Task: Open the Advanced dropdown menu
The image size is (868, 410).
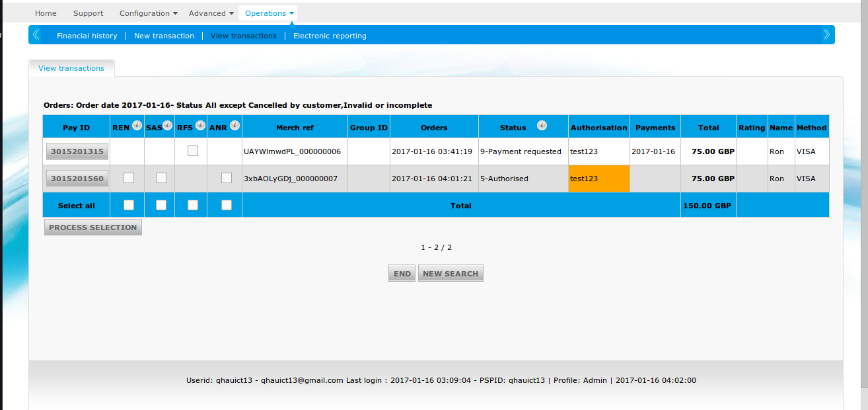Action: tap(211, 13)
